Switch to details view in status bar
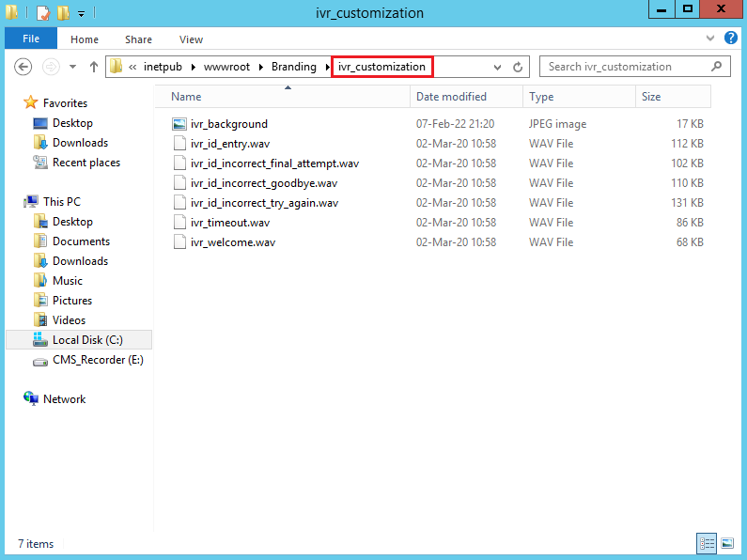Screen dimensions: 747x560 pos(707,543)
